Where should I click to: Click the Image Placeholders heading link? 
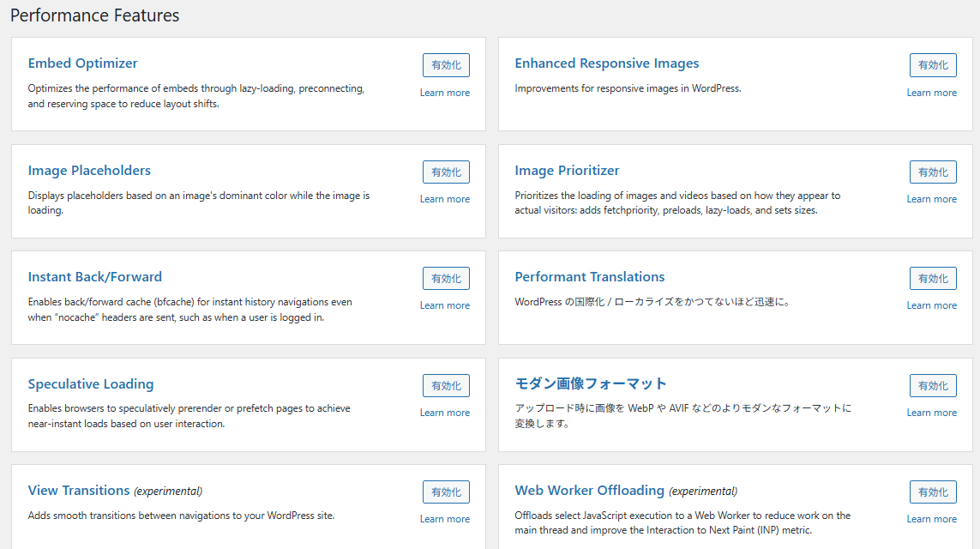[89, 171]
